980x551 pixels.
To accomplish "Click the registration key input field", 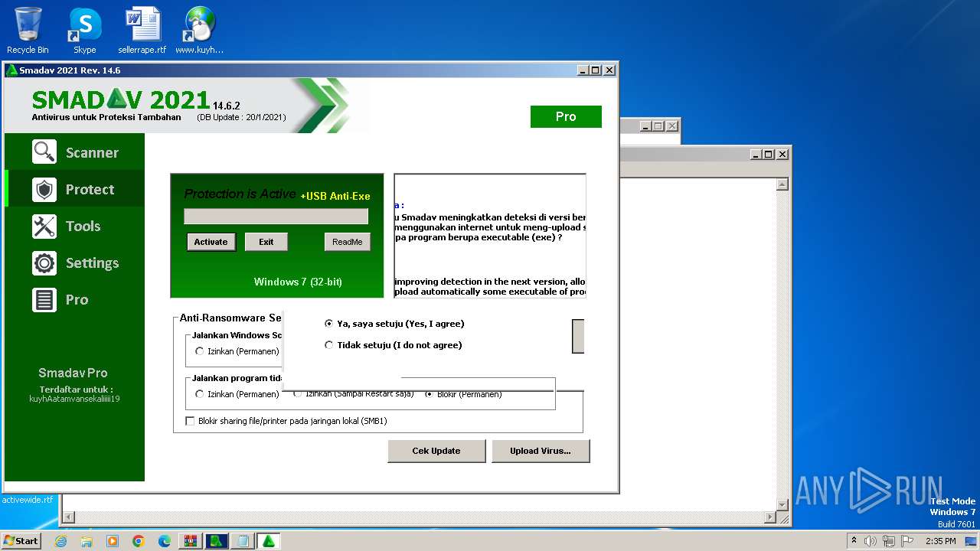I will (276, 217).
